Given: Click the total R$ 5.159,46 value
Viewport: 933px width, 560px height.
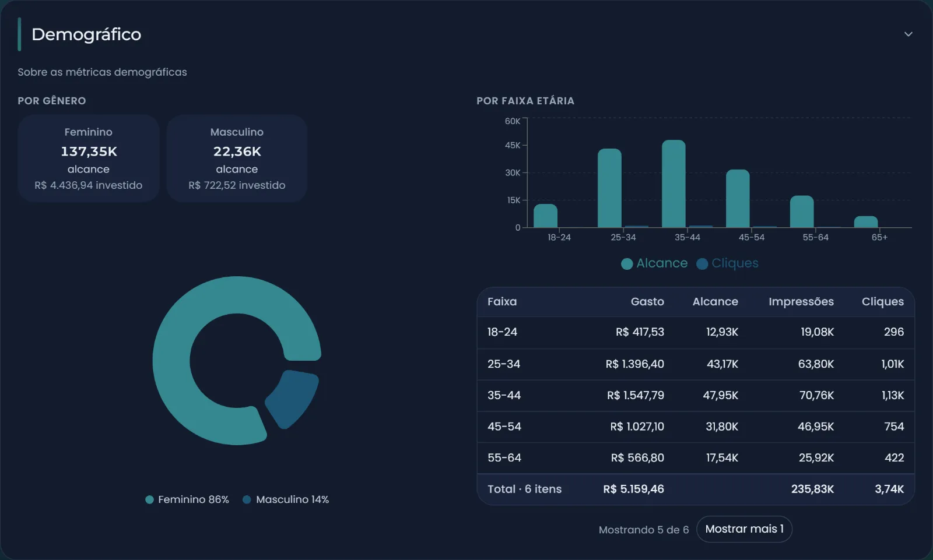Looking at the screenshot, I should coord(633,489).
